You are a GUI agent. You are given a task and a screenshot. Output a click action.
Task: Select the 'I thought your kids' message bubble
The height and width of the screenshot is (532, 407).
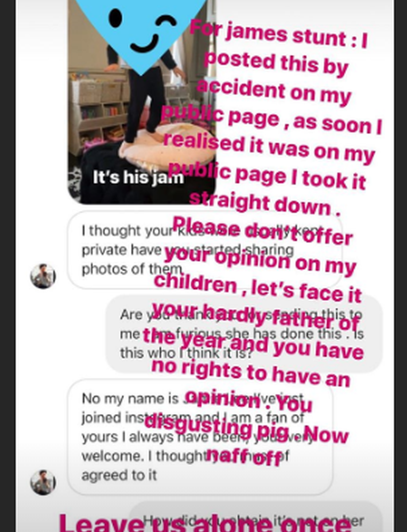click(x=205, y=250)
